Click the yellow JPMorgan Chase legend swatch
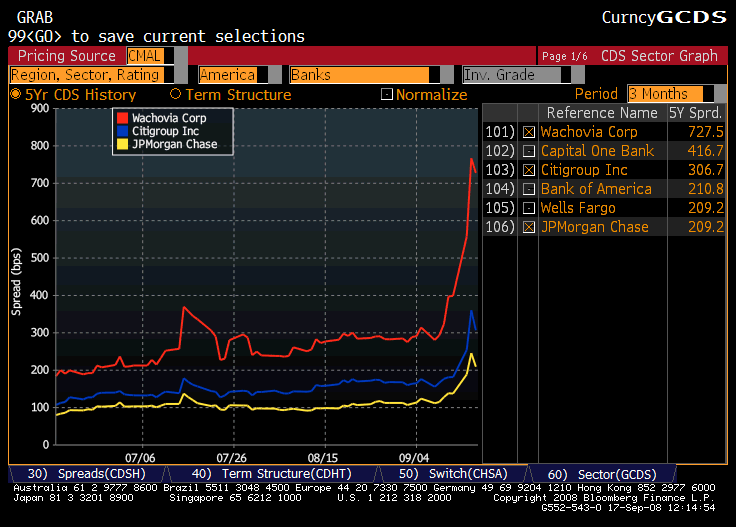The image size is (736, 527). tap(122, 144)
